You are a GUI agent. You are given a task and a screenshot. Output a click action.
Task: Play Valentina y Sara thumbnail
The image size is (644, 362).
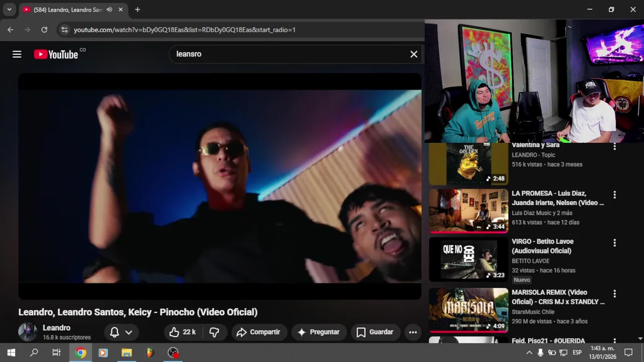(x=468, y=164)
